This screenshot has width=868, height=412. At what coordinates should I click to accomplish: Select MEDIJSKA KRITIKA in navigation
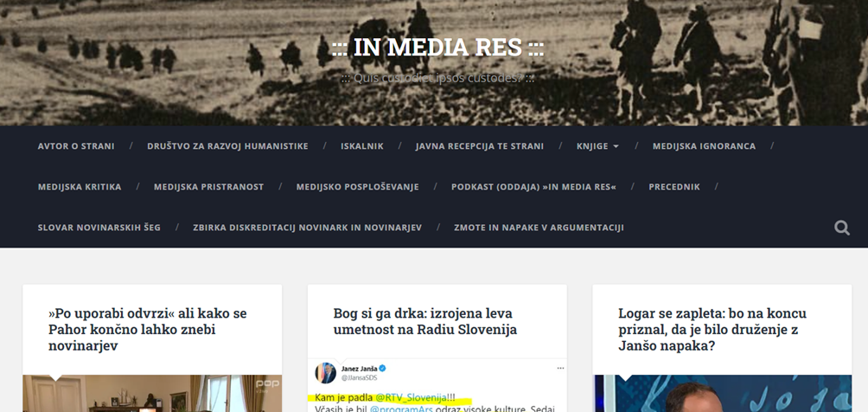click(80, 187)
